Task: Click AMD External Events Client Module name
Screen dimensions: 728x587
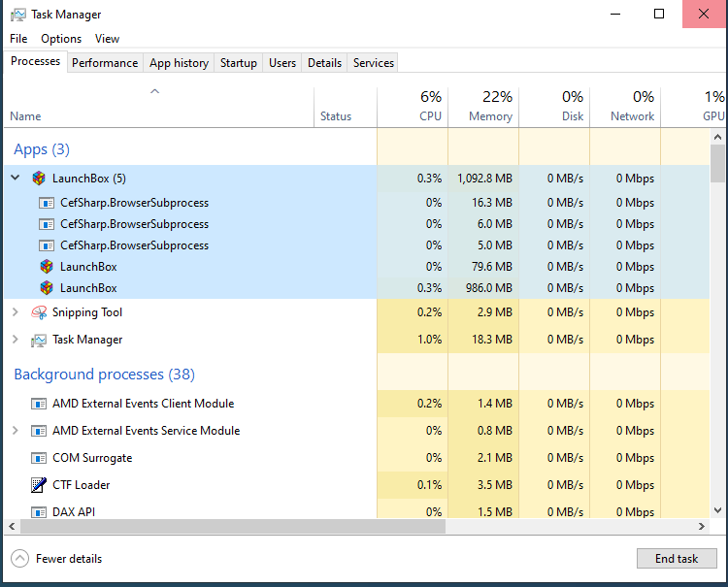Action: [x=143, y=404]
